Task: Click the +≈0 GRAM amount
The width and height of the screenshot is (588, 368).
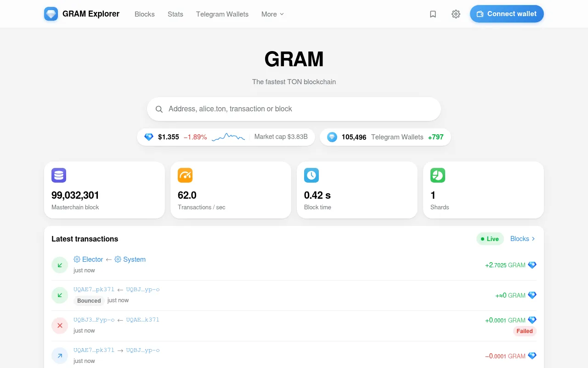Action: click(x=510, y=295)
